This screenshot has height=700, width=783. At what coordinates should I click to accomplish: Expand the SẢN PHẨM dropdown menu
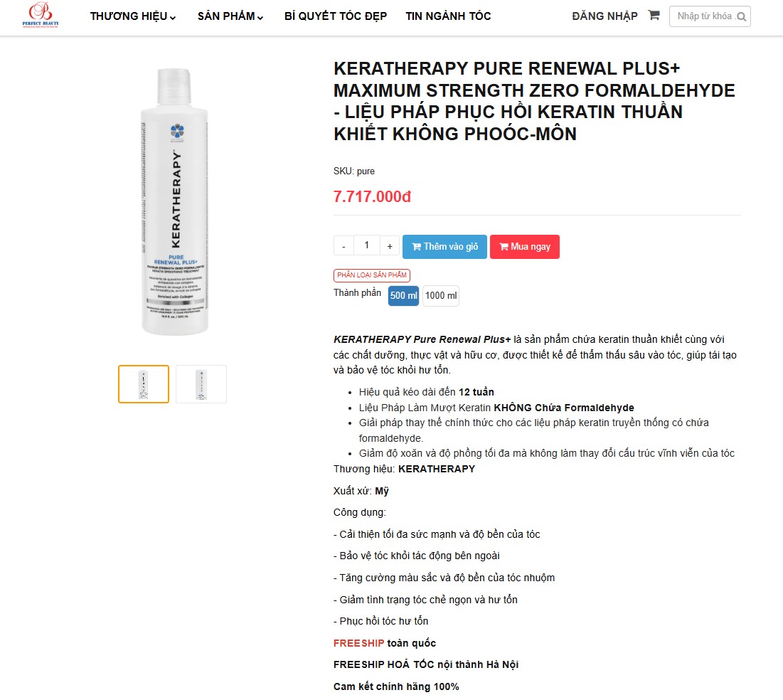[x=230, y=16]
